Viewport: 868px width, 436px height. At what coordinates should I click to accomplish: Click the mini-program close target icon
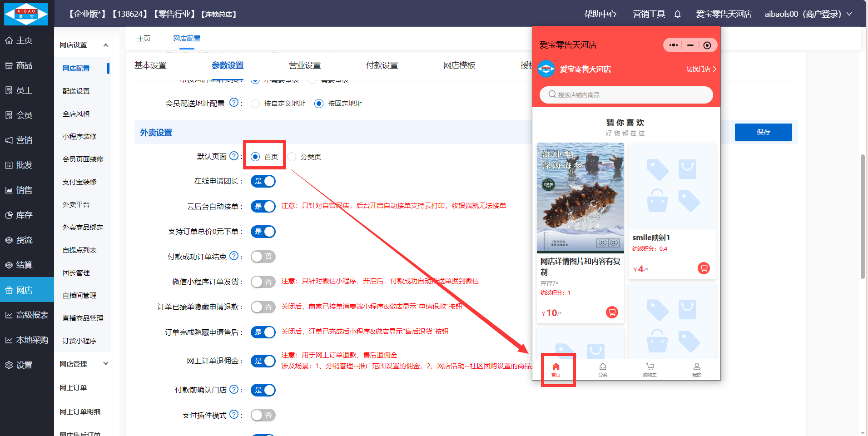click(x=707, y=45)
